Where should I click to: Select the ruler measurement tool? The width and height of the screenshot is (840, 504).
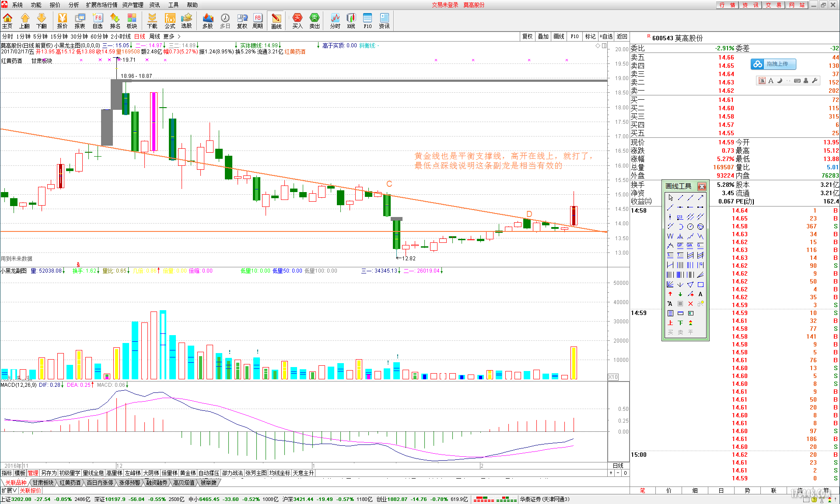click(680, 313)
